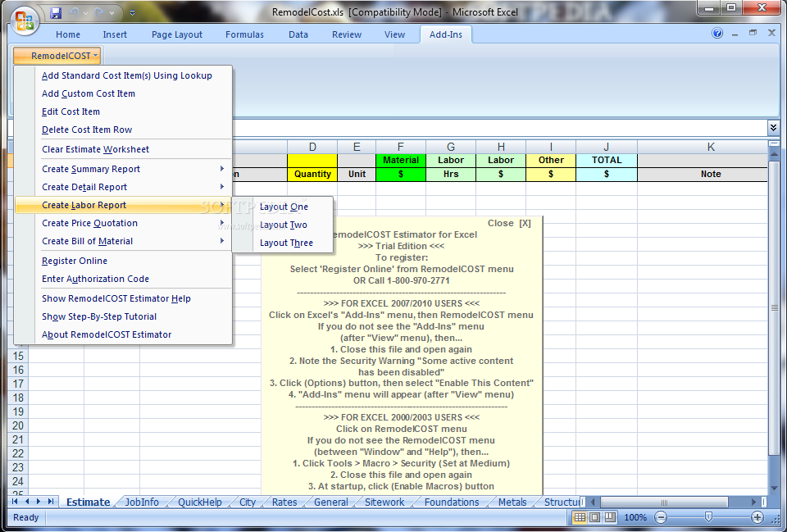Switch to the Home ribbon tab
Image resolution: width=787 pixels, height=532 pixels.
pos(68,34)
